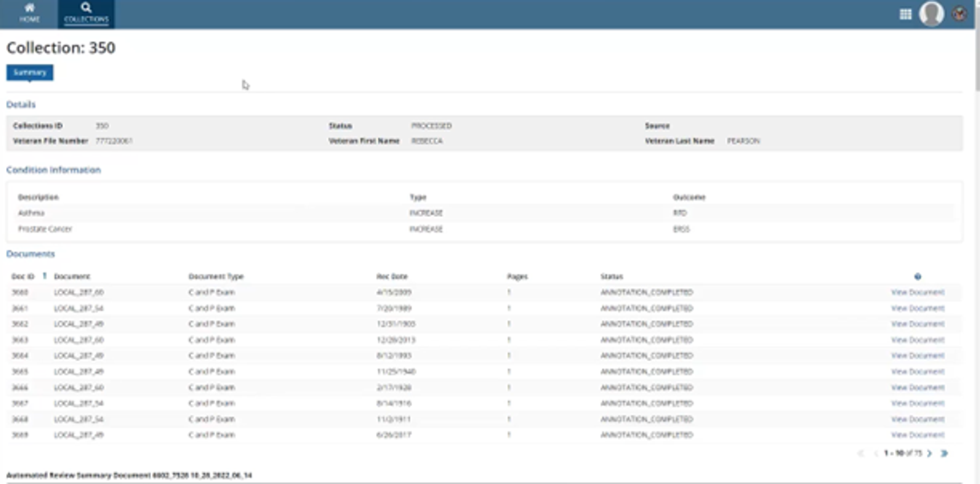Click Doc ID 3667 cell
The height and width of the screenshot is (484, 980).
click(20, 403)
